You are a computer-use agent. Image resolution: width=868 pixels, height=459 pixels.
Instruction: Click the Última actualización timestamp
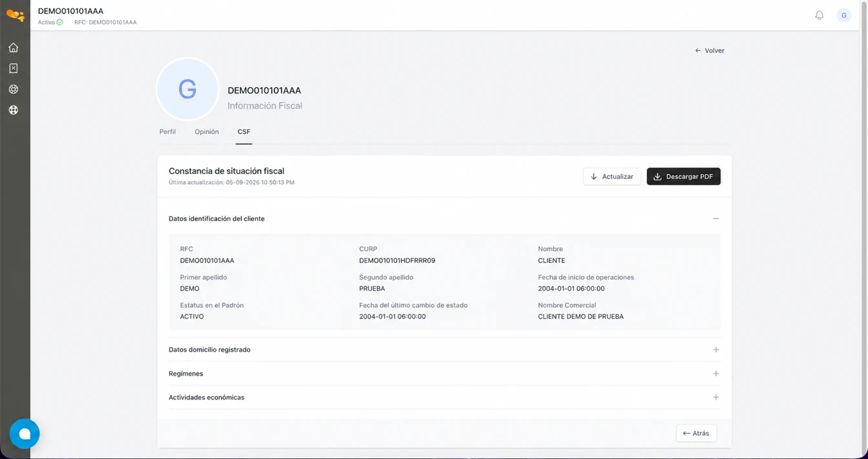231,182
